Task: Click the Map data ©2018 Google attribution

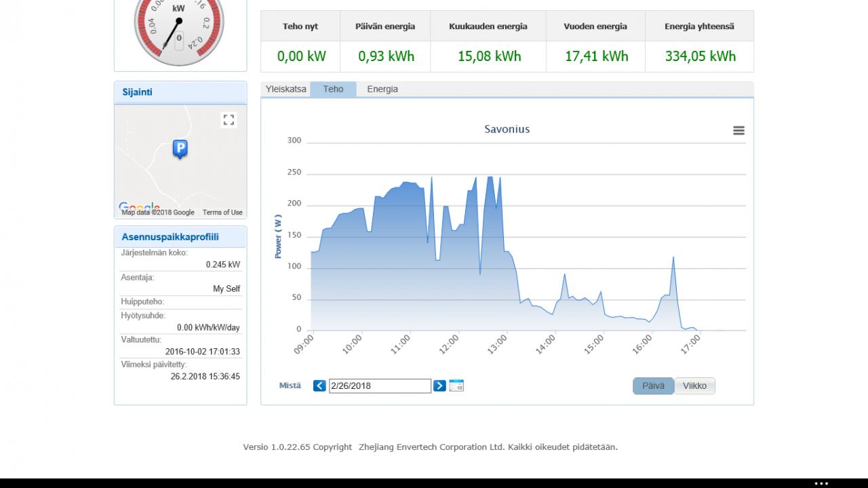Action: 158,212
